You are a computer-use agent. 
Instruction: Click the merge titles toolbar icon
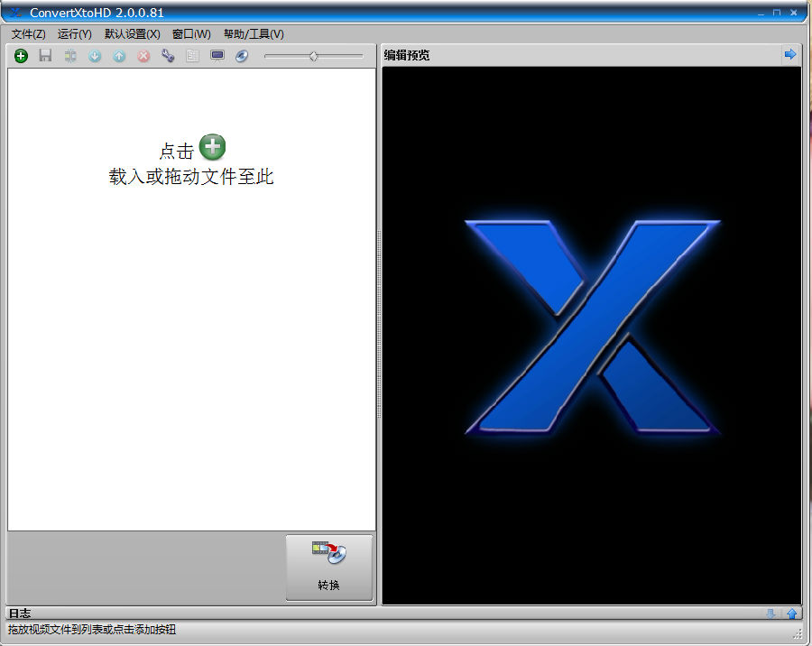tap(70, 56)
